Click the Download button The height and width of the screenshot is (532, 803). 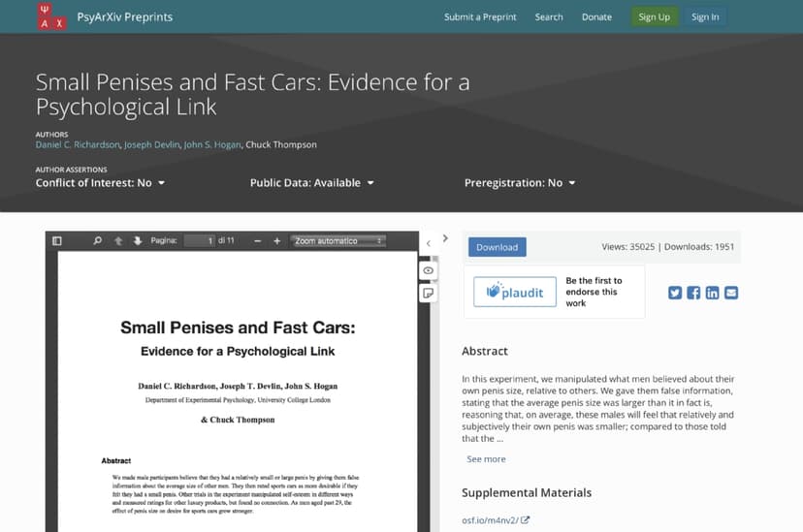tap(497, 247)
